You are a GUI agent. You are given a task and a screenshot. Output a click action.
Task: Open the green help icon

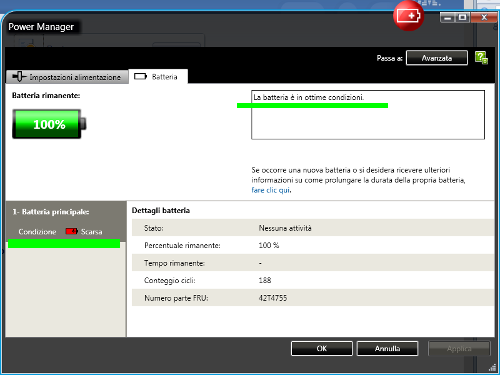click(481, 58)
